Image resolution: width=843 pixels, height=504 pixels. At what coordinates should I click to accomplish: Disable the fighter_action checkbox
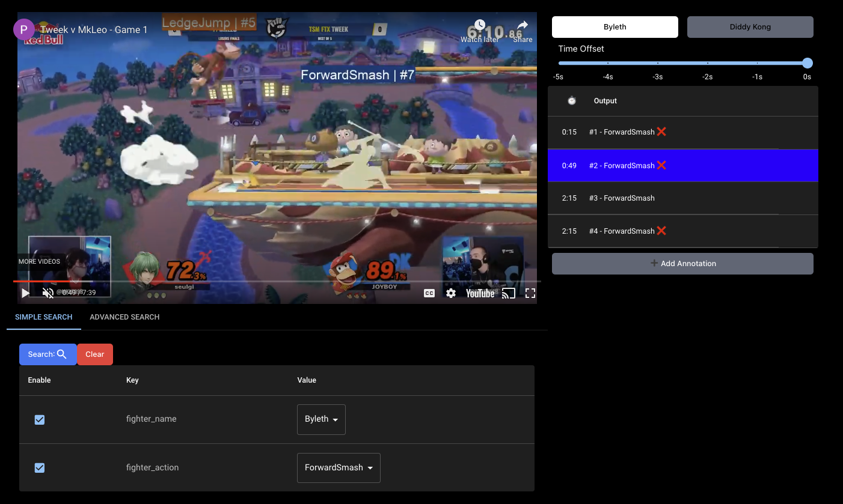[x=40, y=468]
